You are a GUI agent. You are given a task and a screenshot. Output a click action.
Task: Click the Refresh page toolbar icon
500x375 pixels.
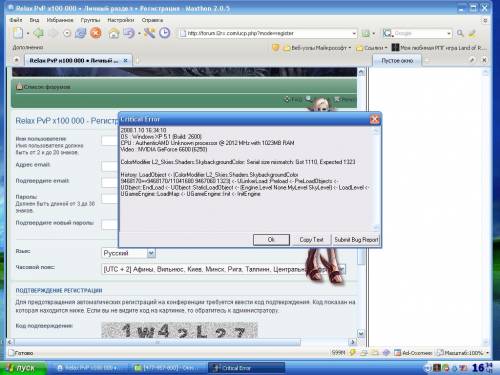coord(80,33)
